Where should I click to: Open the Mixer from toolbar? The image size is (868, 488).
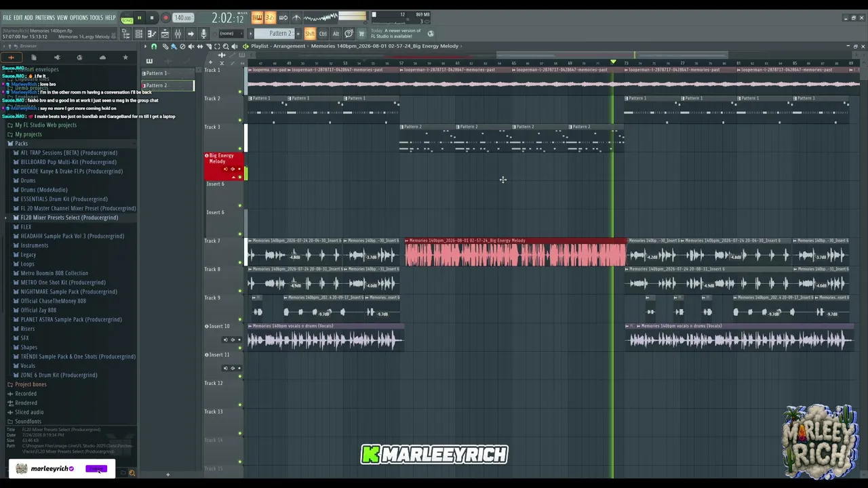click(x=178, y=34)
